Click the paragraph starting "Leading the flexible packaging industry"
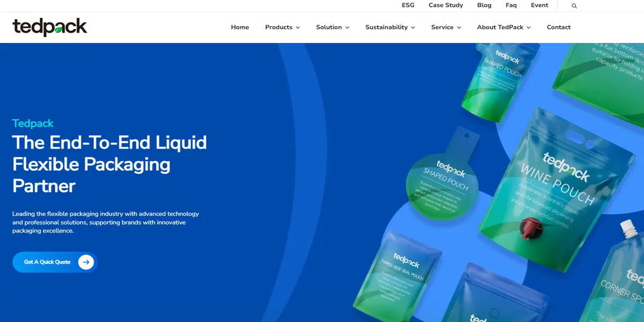 coord(106,222)
